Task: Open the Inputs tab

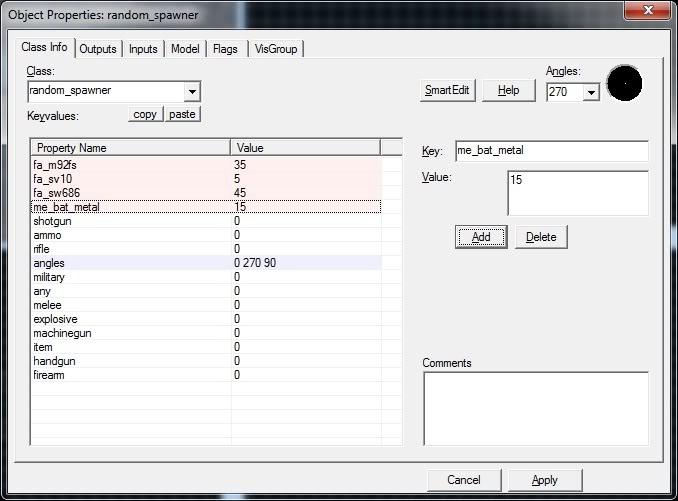Action: coord(144,49)
